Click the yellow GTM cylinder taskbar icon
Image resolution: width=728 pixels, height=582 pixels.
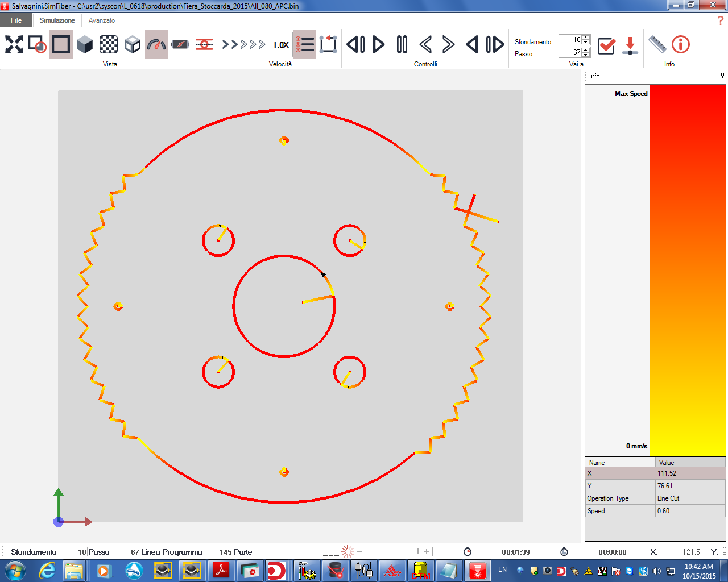(x=420, y=571)
